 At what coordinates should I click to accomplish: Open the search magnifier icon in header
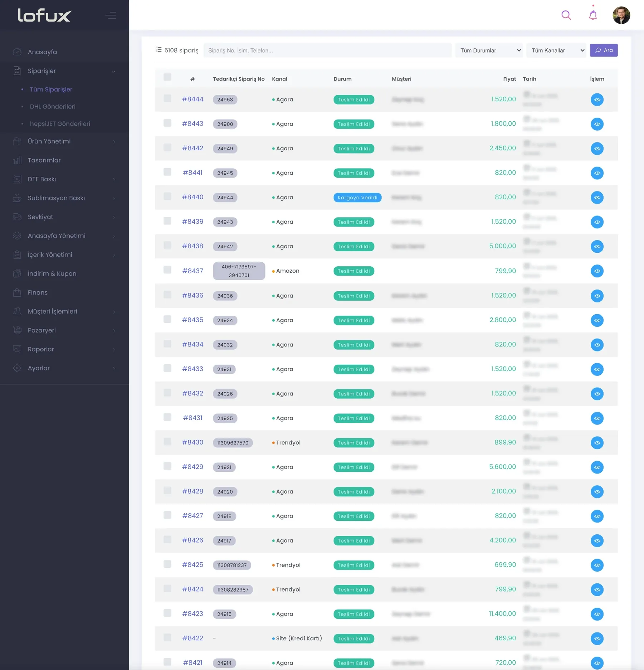[566, 15]
